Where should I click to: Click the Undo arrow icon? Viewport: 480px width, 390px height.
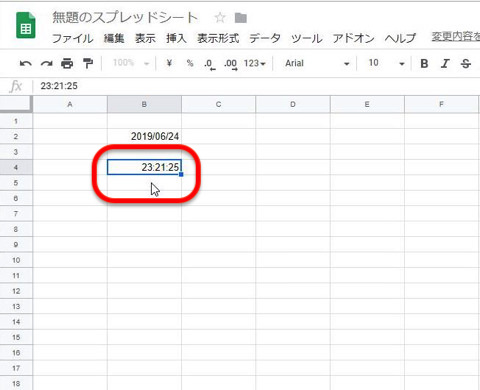(x=26, y=63)
